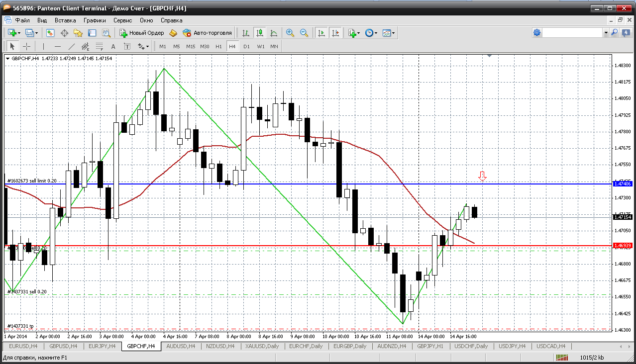Switch timeframe to H1

point(218,46)
